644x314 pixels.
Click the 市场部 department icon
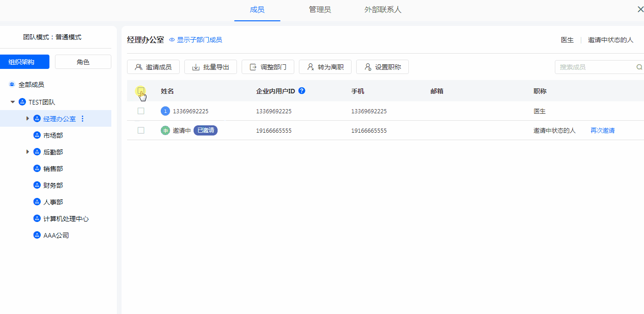(x=37, y=135)
